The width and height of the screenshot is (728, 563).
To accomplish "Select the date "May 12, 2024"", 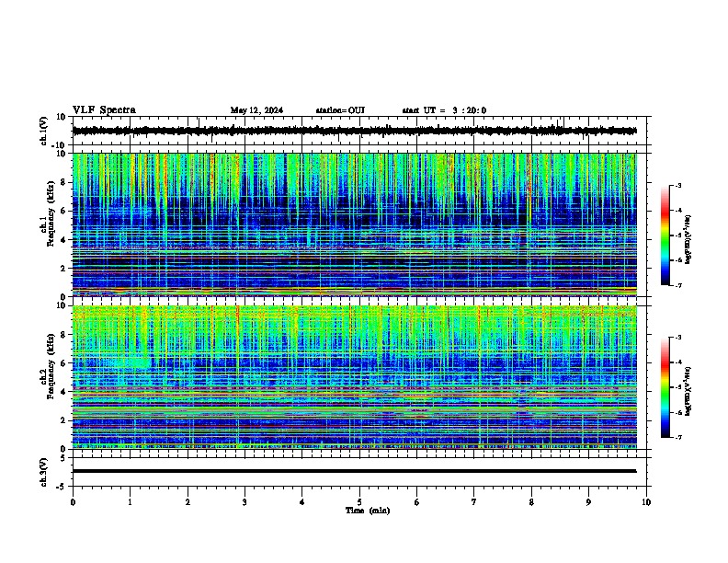I will 256,110.
